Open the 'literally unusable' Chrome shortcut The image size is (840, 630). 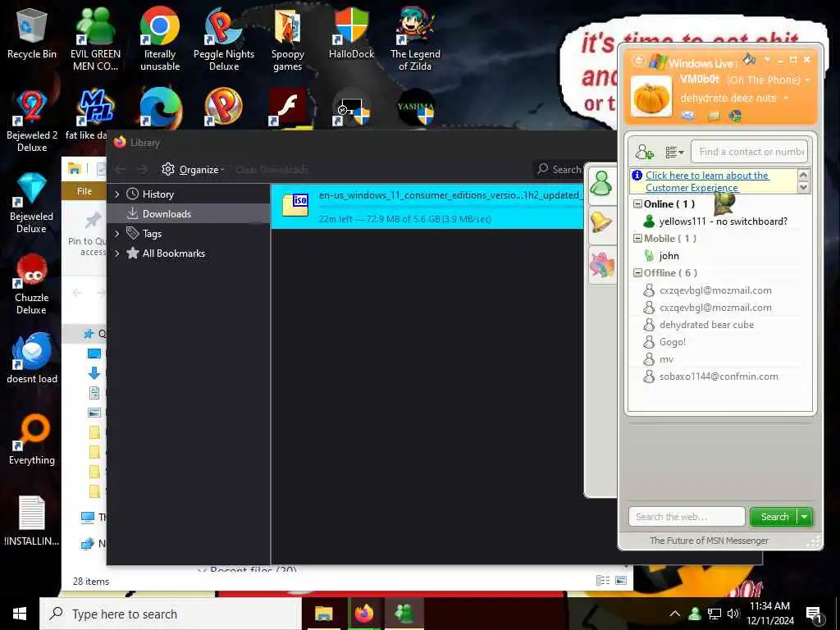point(160,39)
